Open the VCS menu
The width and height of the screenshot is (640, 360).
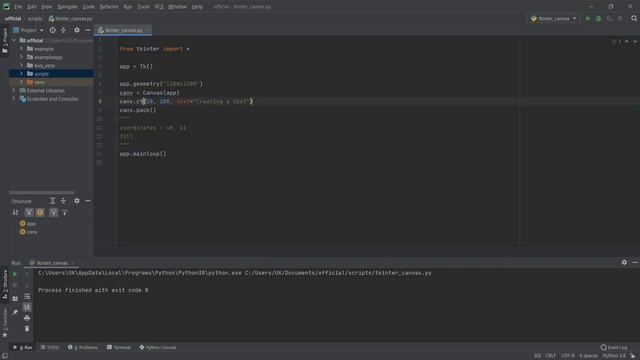point(159,7)
